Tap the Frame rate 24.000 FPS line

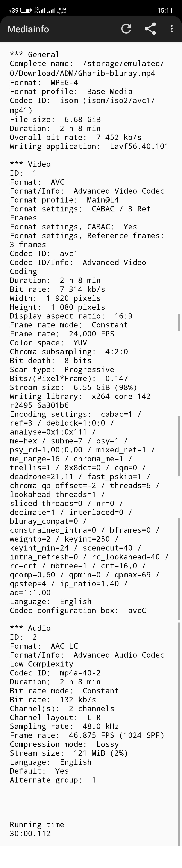click(x=62, y=334)
